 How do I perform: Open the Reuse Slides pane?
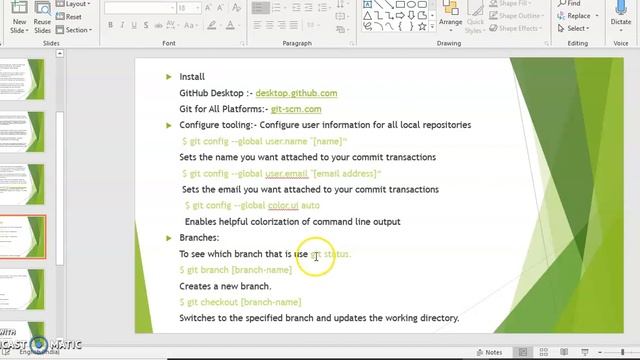[x=42, y=18]
